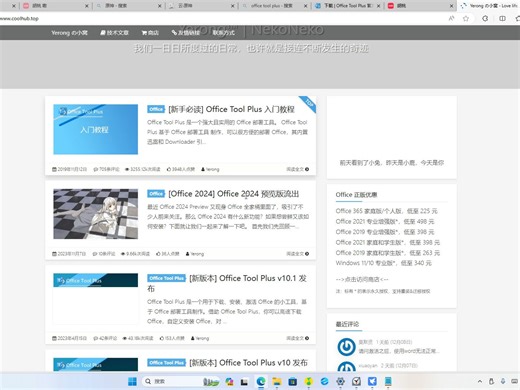
Task: Click the blue power avatar of first comment
Action: pyautogui.click(x=346, y=347)
